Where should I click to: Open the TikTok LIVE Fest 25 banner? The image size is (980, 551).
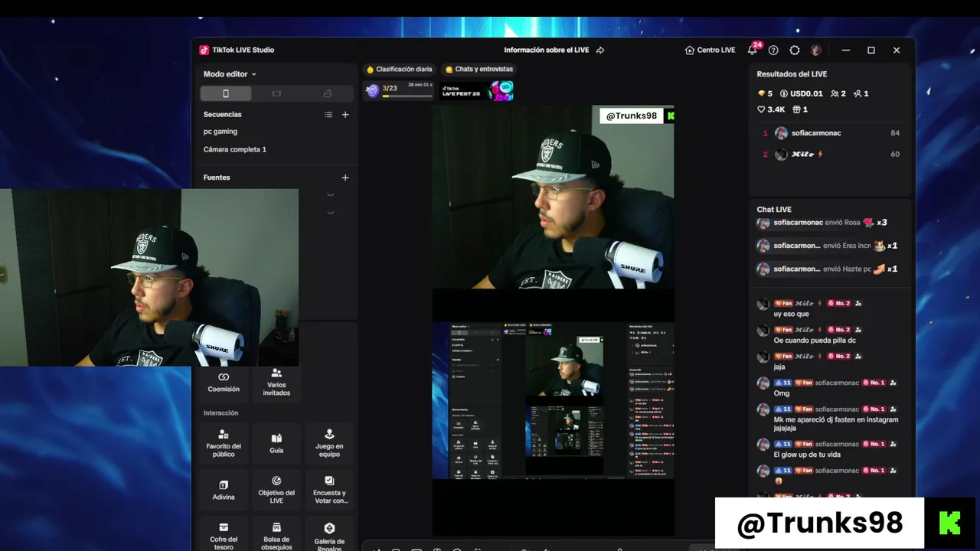click(476, 91)
